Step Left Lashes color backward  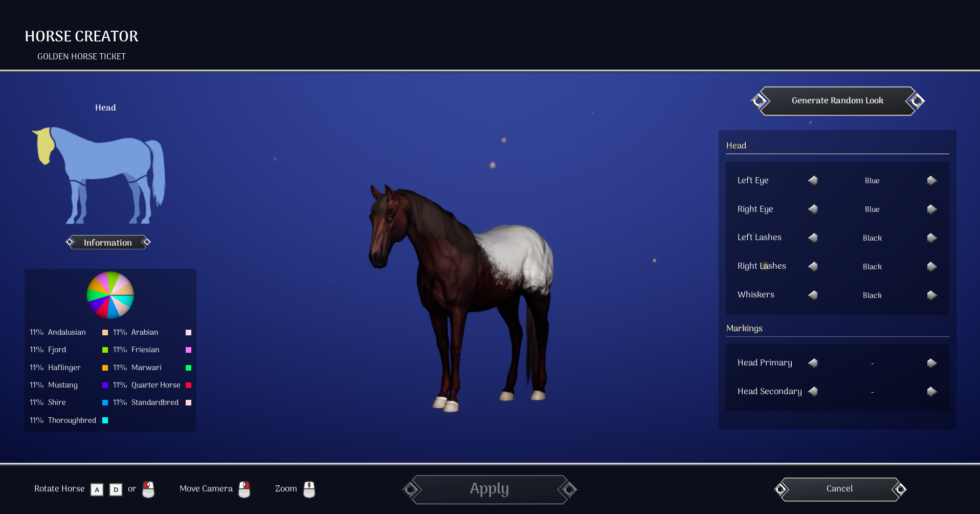coord(813,238)
